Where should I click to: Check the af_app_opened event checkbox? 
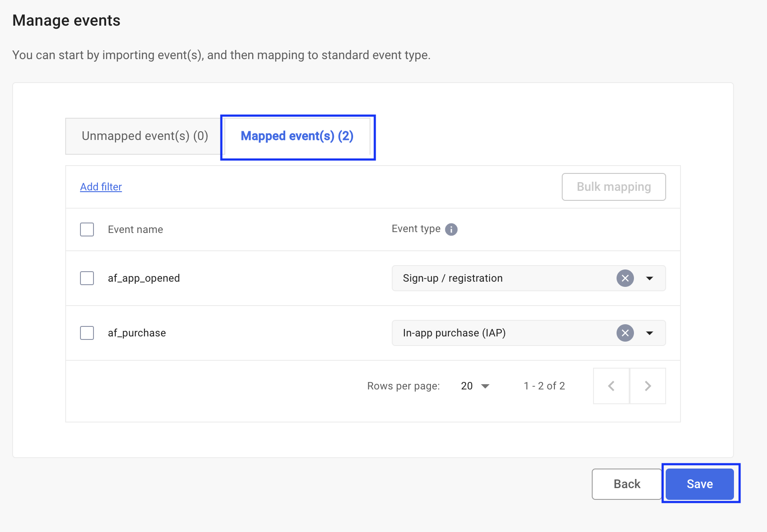tap(87, 278)
